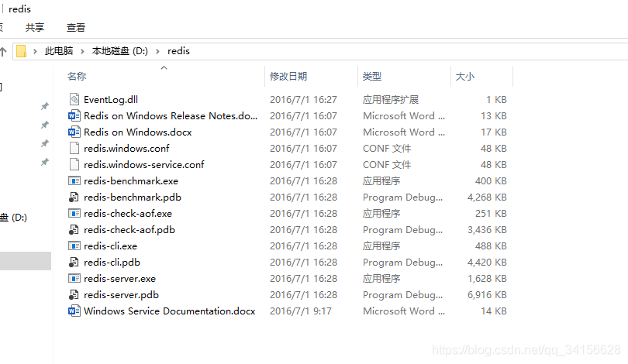Click the application icon of redis-cli.exe
628x364 pixels.
(74, 246)
